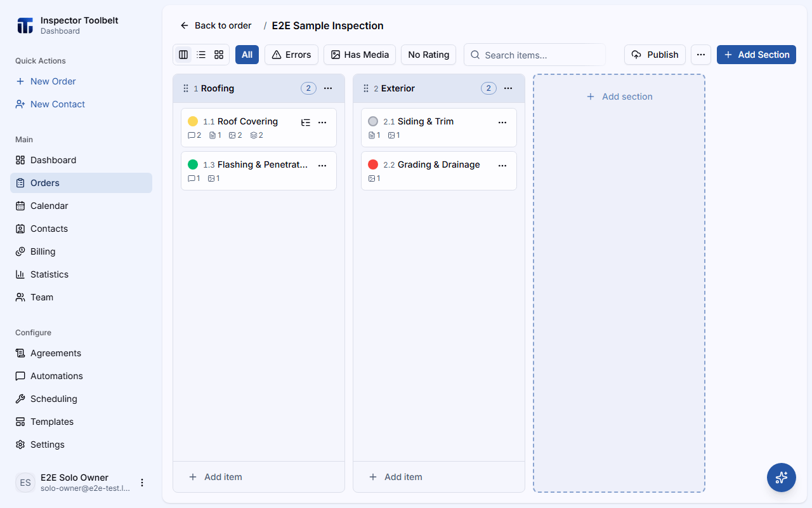This screenshot has height=508, width=812.
Task: Click the Exterior section drag handle
Action: pos(366,88)
